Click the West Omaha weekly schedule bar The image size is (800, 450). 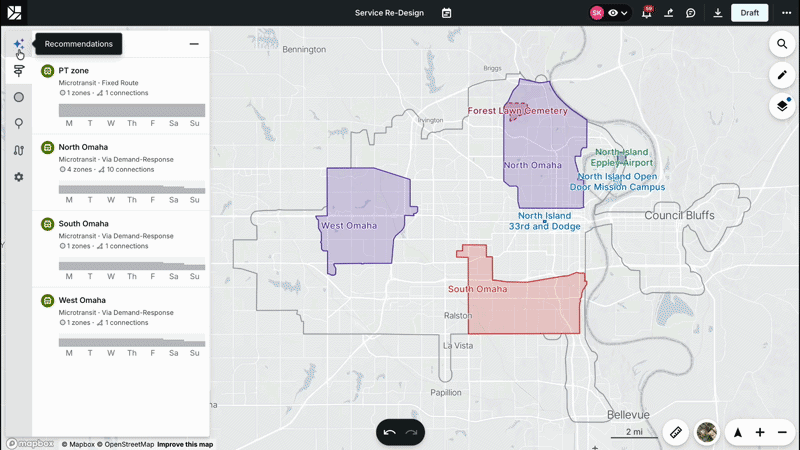132,340
